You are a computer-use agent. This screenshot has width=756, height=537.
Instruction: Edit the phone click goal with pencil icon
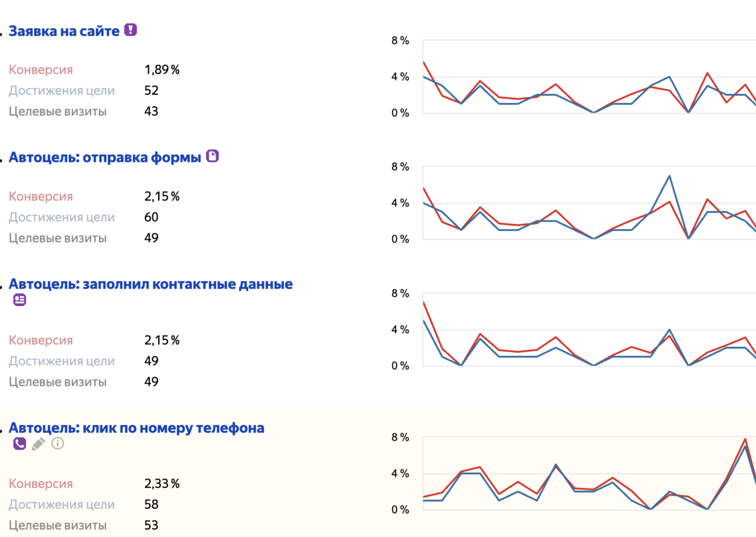point(38,444)
